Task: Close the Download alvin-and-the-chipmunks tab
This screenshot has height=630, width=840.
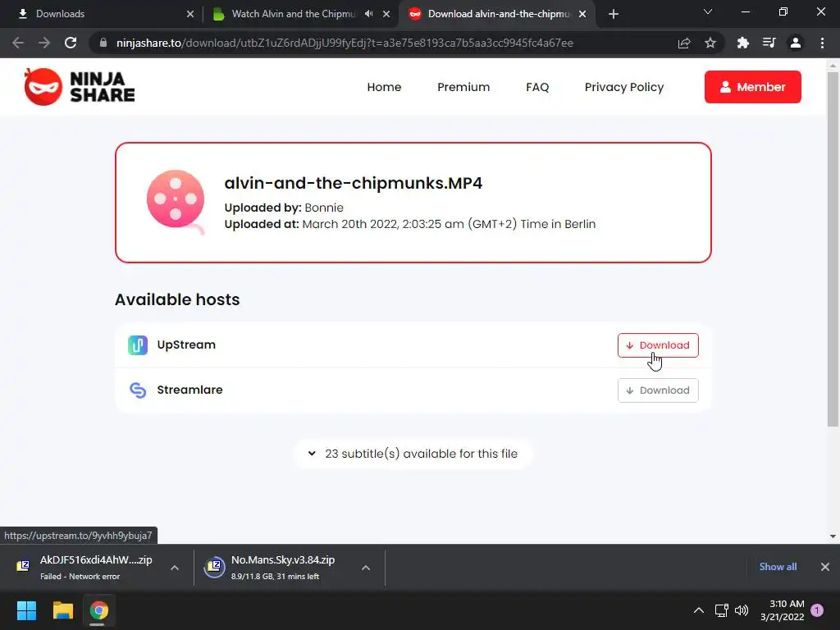Action: [x=582, y=14]
